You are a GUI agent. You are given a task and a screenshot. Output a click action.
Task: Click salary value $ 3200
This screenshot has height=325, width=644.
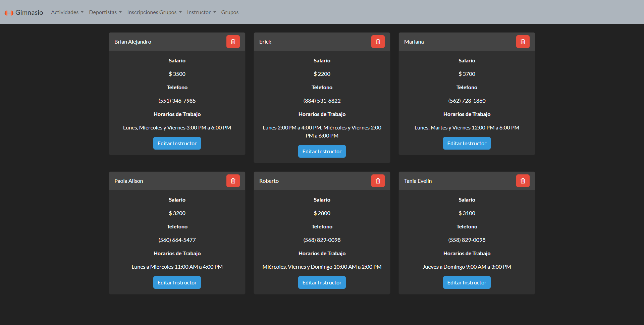177,213
